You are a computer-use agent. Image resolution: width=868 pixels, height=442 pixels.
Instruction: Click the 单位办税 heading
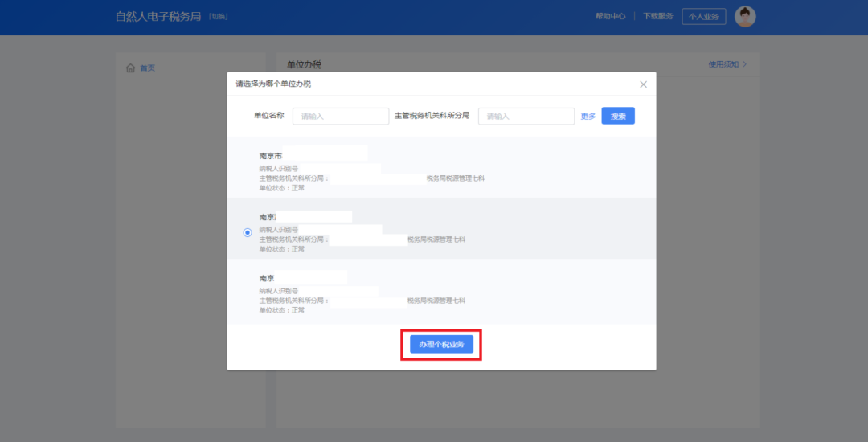coord(304,65)
